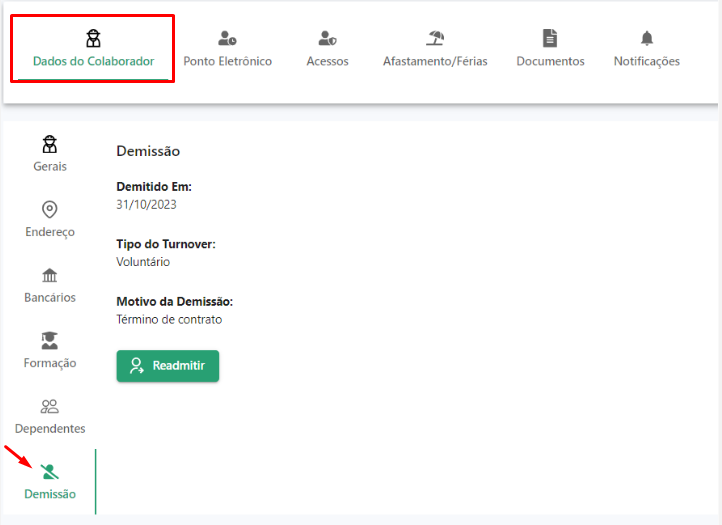Viewport: 722px width, 525px height.
Task: Click the icon inside the Readmitir button
Action: [x=137, y=366]
